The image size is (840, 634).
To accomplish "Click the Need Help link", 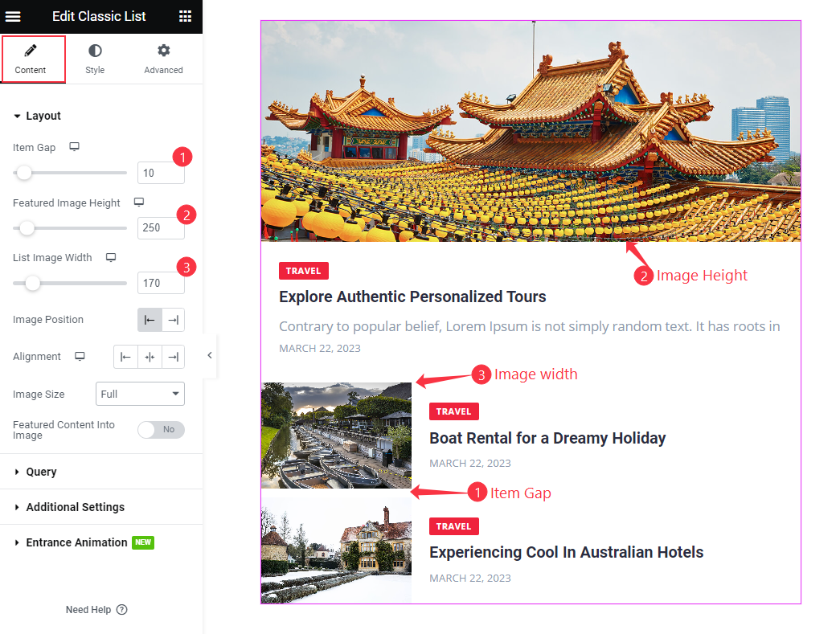I will [x=88, y=609].
